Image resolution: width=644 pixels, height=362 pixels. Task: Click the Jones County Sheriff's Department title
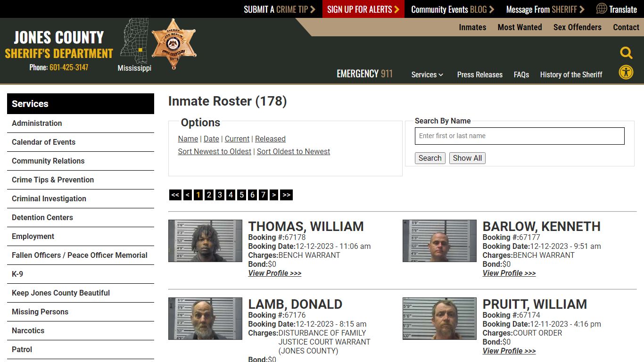[x=59, y=45]
